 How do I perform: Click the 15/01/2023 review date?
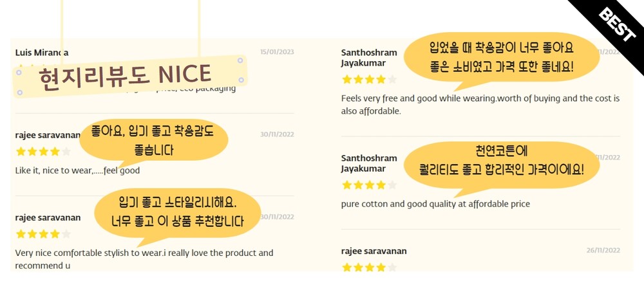click(x=277, y=52)
